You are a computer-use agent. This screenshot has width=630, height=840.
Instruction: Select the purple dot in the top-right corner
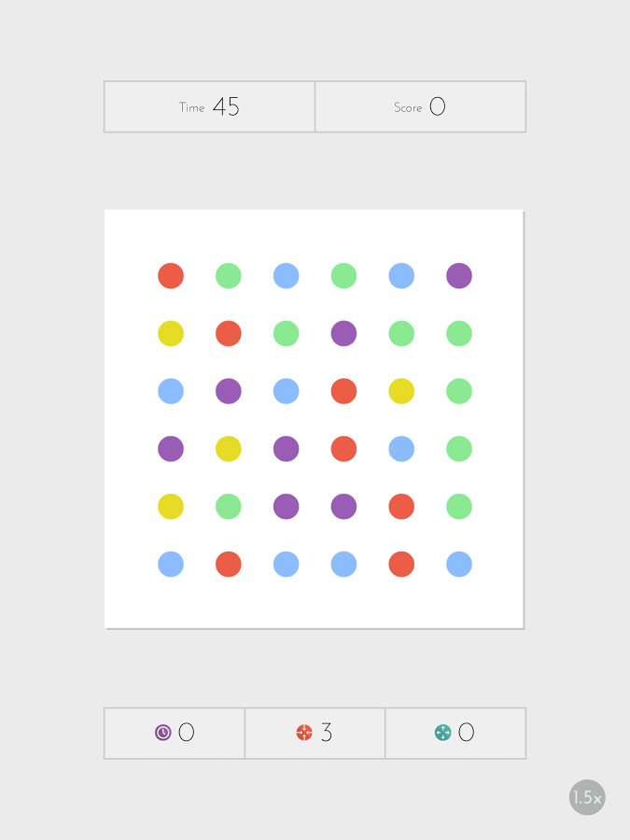pos(458,275)
